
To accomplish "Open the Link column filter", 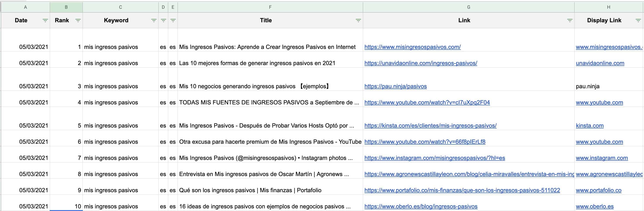I will [570, 21].
